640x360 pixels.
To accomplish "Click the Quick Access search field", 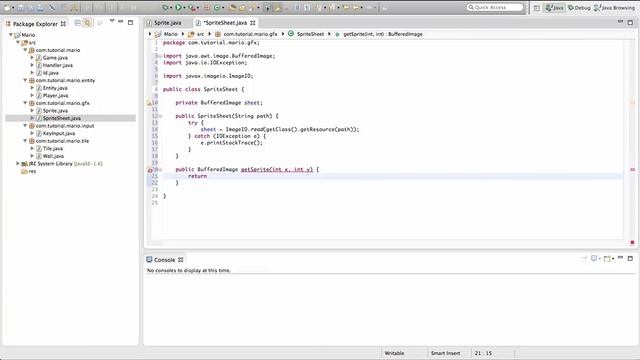I will pos(495,7).
